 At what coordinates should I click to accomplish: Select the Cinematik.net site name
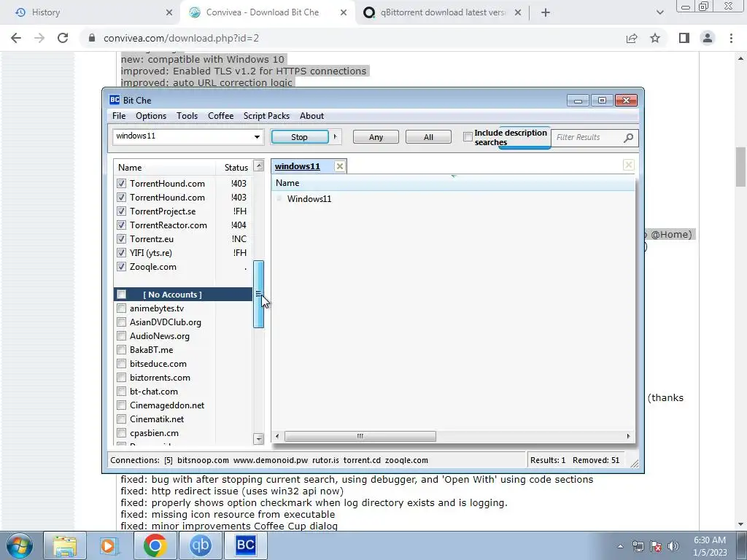pos(157,419)
